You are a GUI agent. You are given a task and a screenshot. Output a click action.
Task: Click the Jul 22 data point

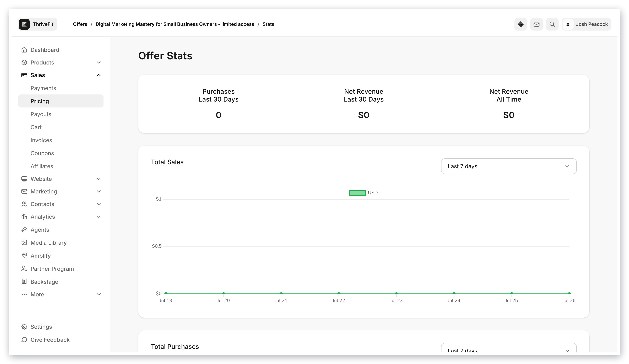(339, 293)
